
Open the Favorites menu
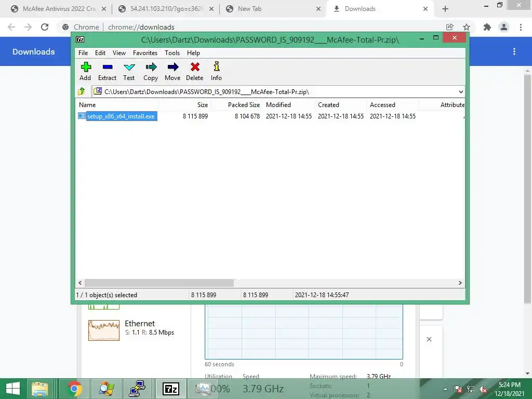click(145, 53)
